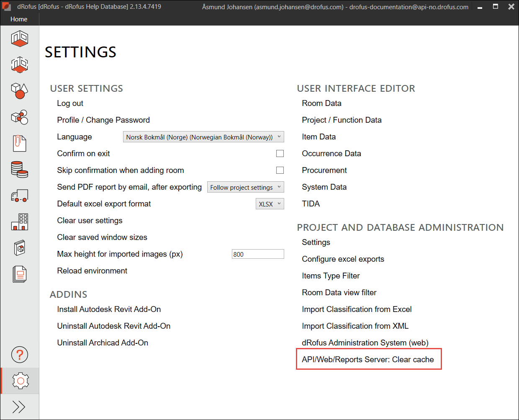Open the Language dropdown
Image resolution: width=519 pixels, height=420 pixels.
(203, 137)
